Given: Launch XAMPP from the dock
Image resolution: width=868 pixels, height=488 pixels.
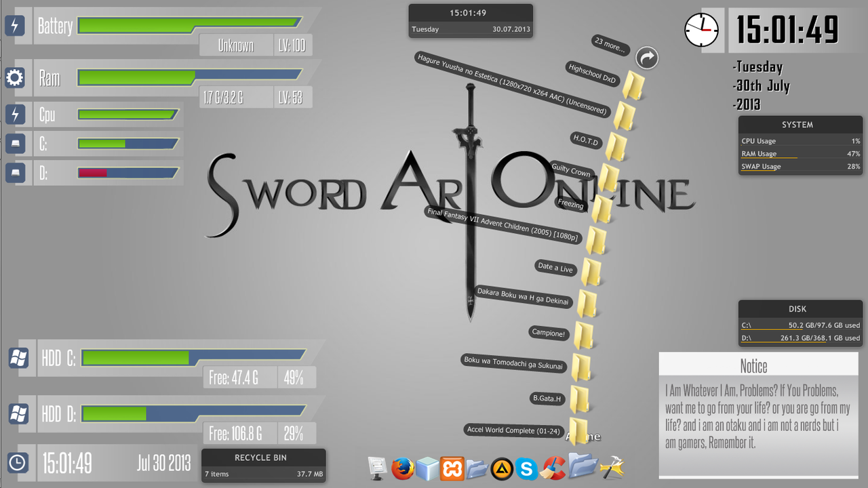Looking at the screenshot, I should pyautogui.click(x=452, y=468).
